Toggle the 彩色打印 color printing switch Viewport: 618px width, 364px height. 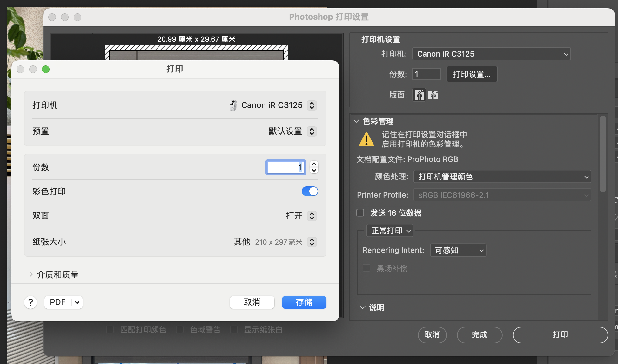coord(310,191)
